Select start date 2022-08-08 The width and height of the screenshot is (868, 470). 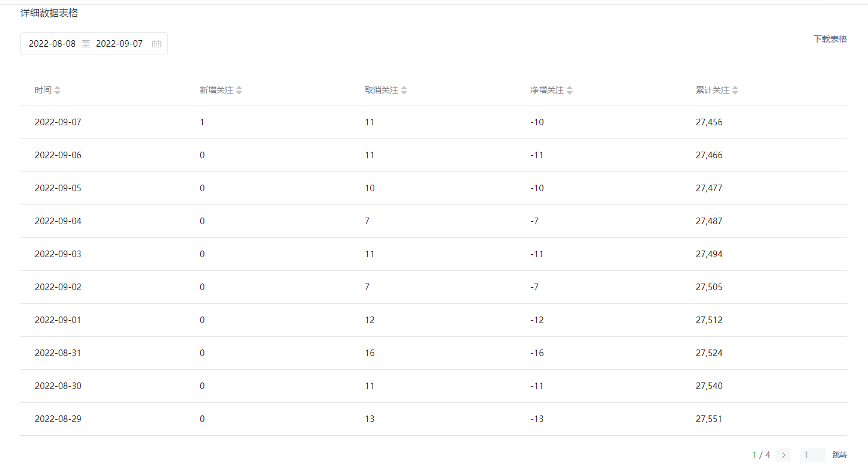pos(52,44)
